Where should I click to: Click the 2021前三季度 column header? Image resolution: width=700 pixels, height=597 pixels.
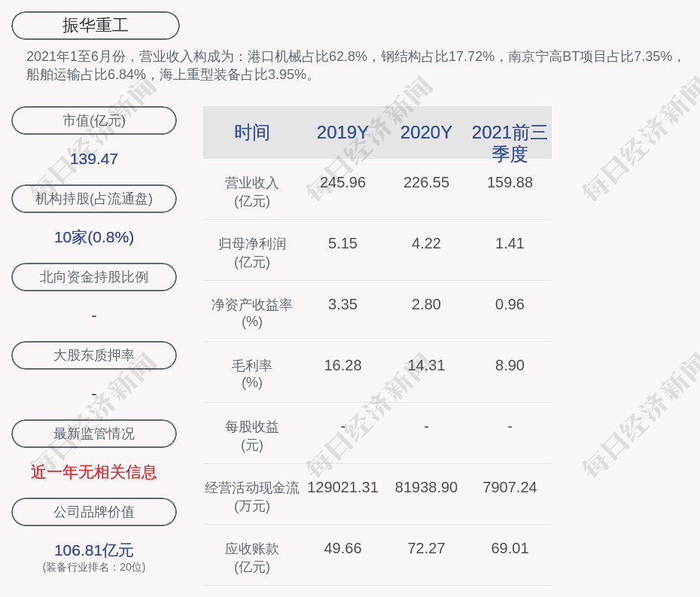point(510,143)
